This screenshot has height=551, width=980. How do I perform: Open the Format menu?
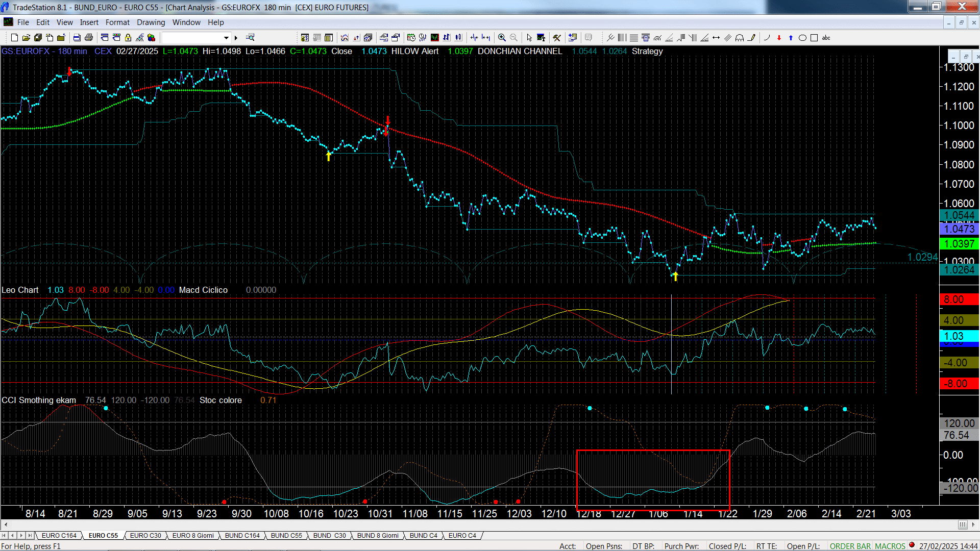[x=117, y=22]
